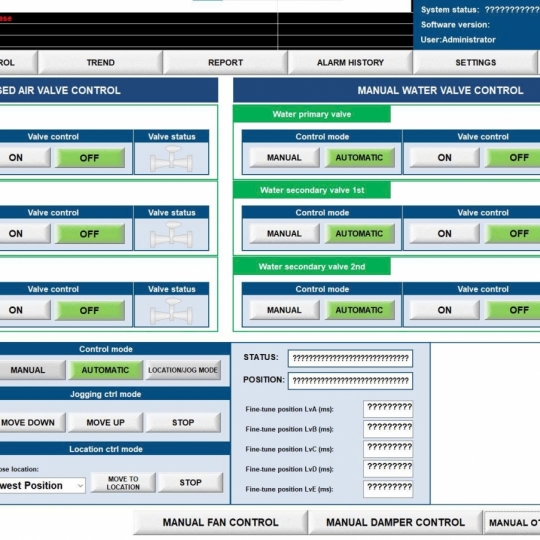Turn OFF the first air valve
This screenshot has height=540, width=540.
tap(90, 158)
